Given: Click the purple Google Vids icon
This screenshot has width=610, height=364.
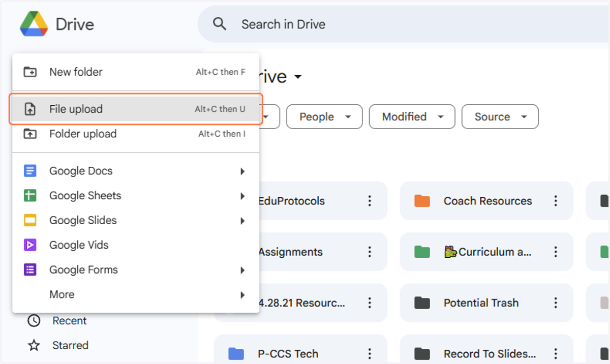Looking at the screenshot, I should (x=30, y=245).
